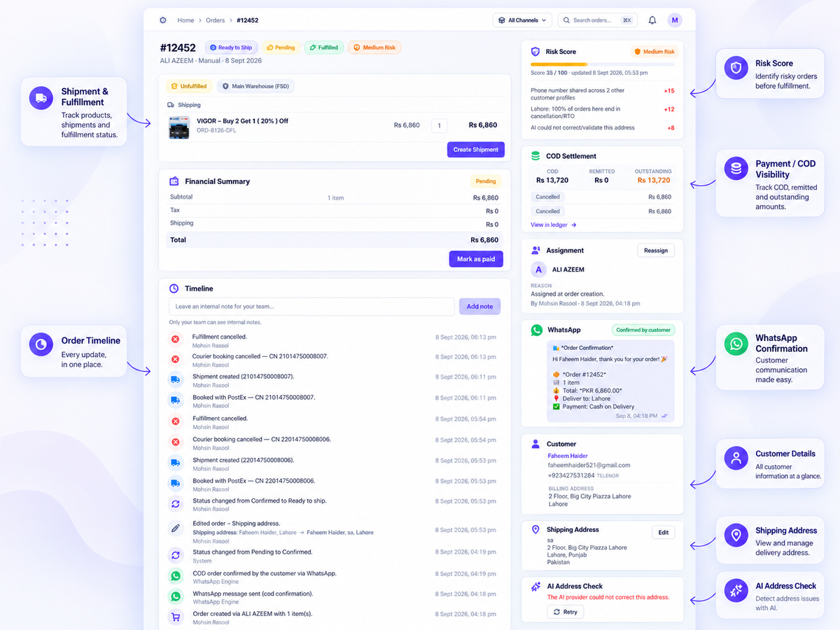This screenshot has width=840, height=630.
Task: Click the Shipping truck icon above product
Action: coord(171,105)
